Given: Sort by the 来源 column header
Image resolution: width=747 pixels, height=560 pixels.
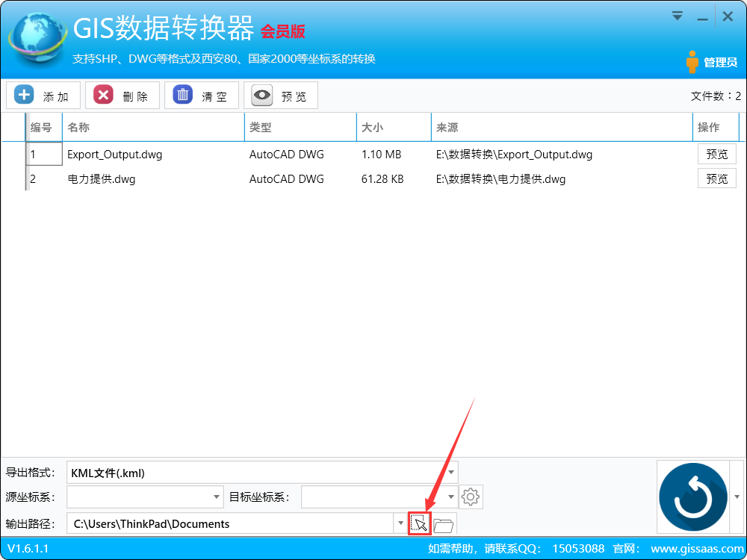Looking at the screenshot, I should (562, 127).
